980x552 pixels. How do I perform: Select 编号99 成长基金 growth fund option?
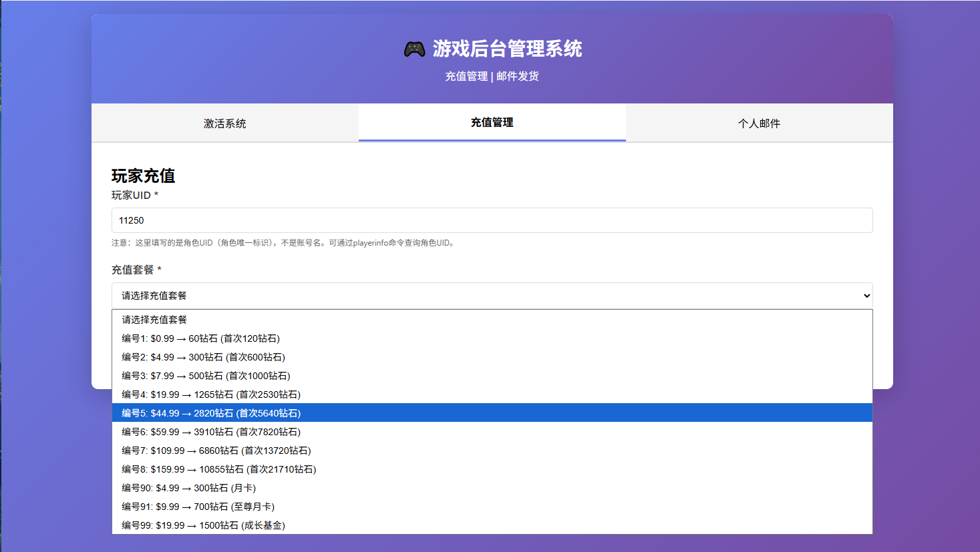pos(204,525)
